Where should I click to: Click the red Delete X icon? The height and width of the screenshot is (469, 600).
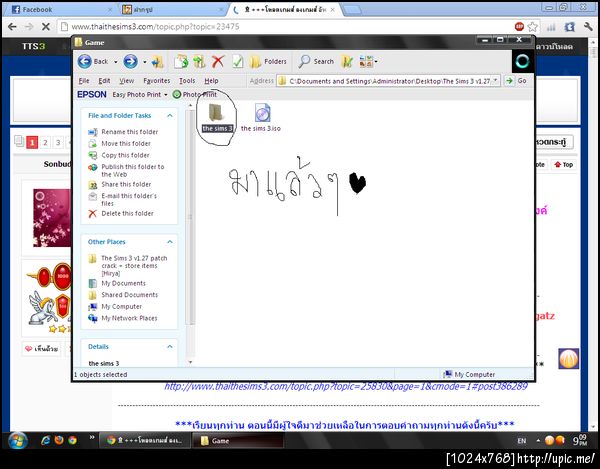[218, 61]
